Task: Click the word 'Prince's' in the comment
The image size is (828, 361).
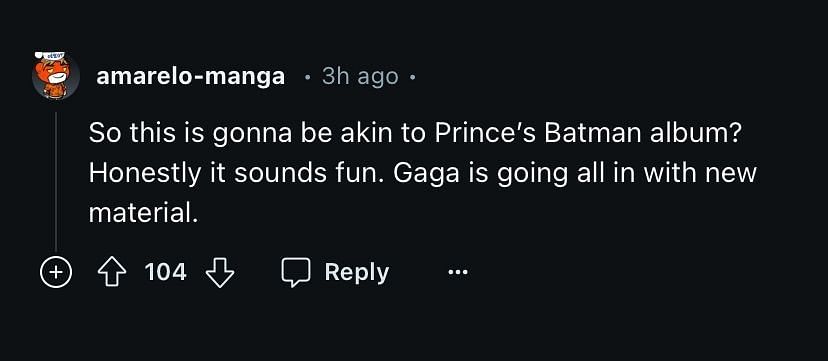Action: [x=485, y=133]
